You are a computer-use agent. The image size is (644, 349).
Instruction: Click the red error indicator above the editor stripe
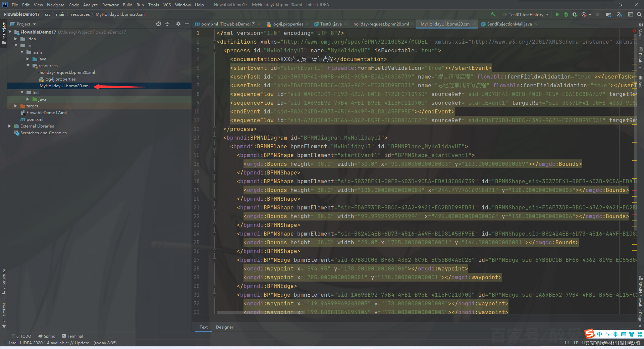634,31
